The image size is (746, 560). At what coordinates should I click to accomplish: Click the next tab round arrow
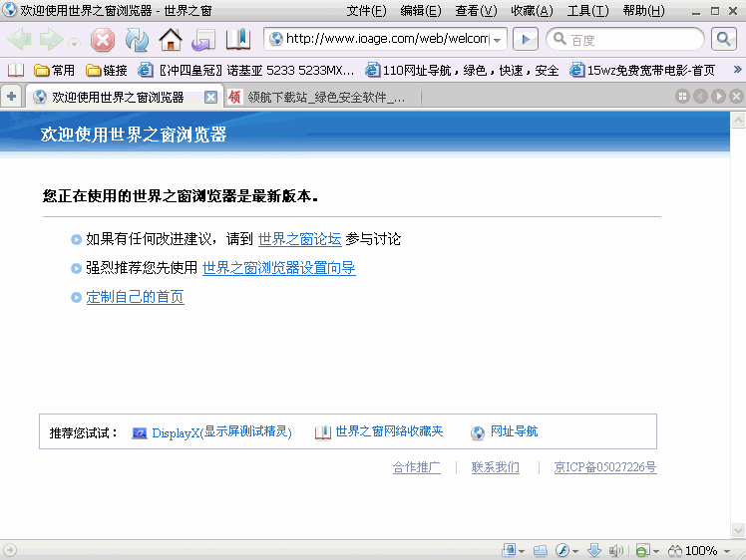pos(718,97)
